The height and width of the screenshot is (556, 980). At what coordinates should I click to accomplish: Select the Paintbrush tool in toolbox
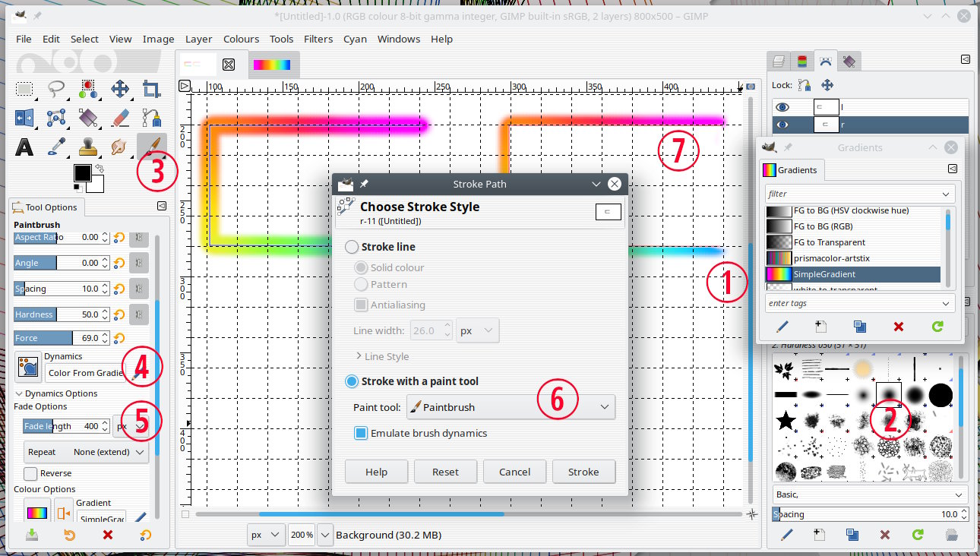coord(152,146)
